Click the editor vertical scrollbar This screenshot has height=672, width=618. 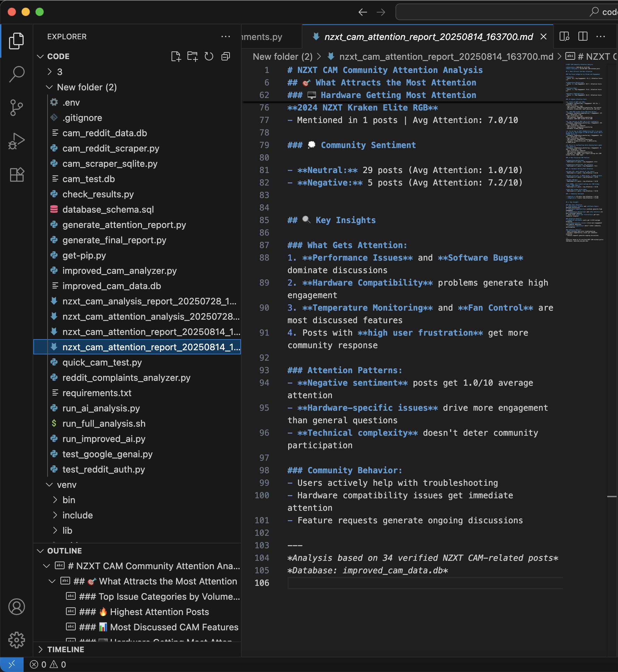[x=612, y=360]
